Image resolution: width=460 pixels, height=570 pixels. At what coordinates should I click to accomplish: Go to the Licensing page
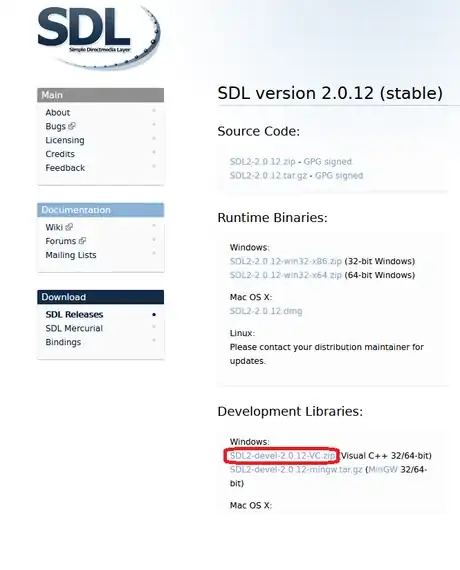coord(65,140)
